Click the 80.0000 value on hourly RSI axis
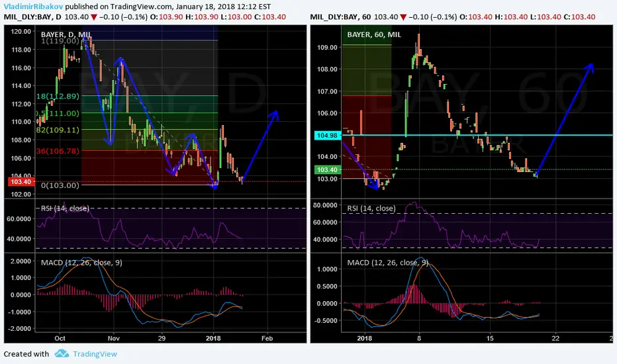The height and width of the screenshot is (364, 617). point(325,205)
